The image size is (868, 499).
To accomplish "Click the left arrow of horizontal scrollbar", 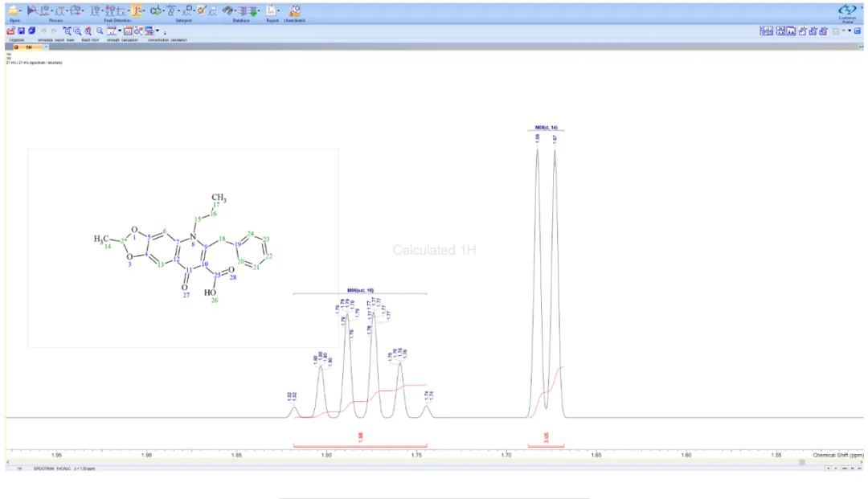I will (x=8, y=463).
